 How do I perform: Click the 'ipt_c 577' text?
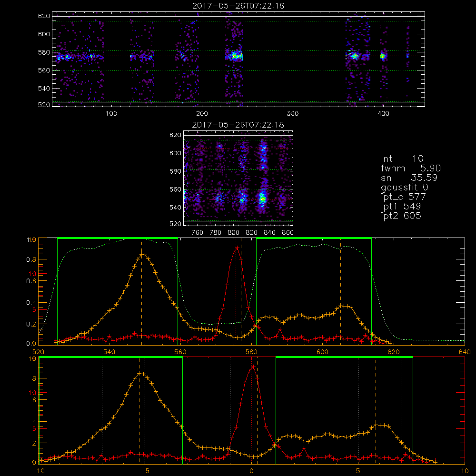(x=404, y=197)
